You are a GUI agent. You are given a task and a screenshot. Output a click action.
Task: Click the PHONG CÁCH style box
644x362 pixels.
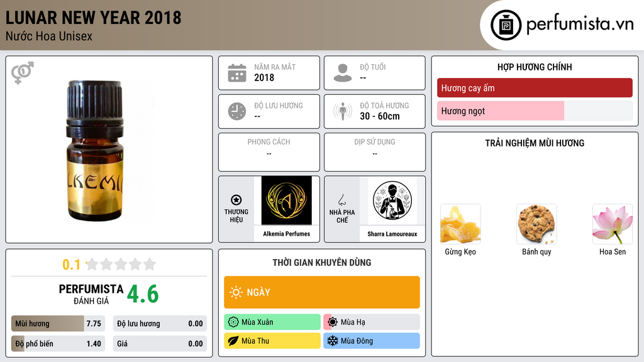pos(269,152)
